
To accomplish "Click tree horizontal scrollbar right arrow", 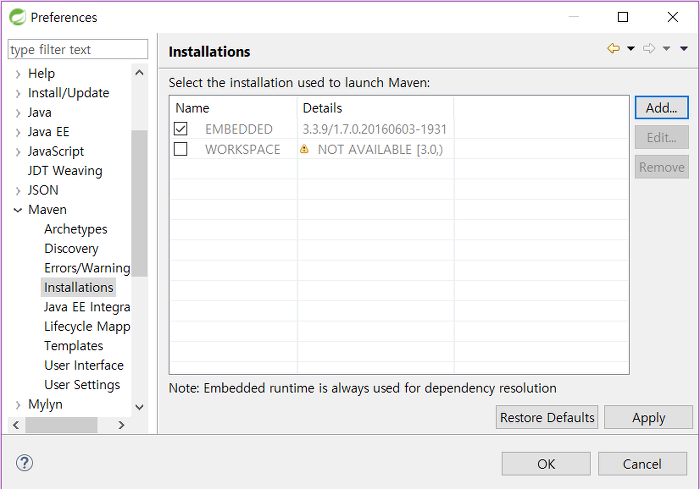I will coord(121,425).
